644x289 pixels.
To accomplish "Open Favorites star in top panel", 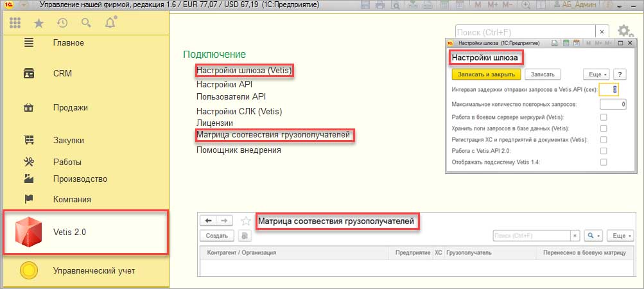I will tap(39, 23).
